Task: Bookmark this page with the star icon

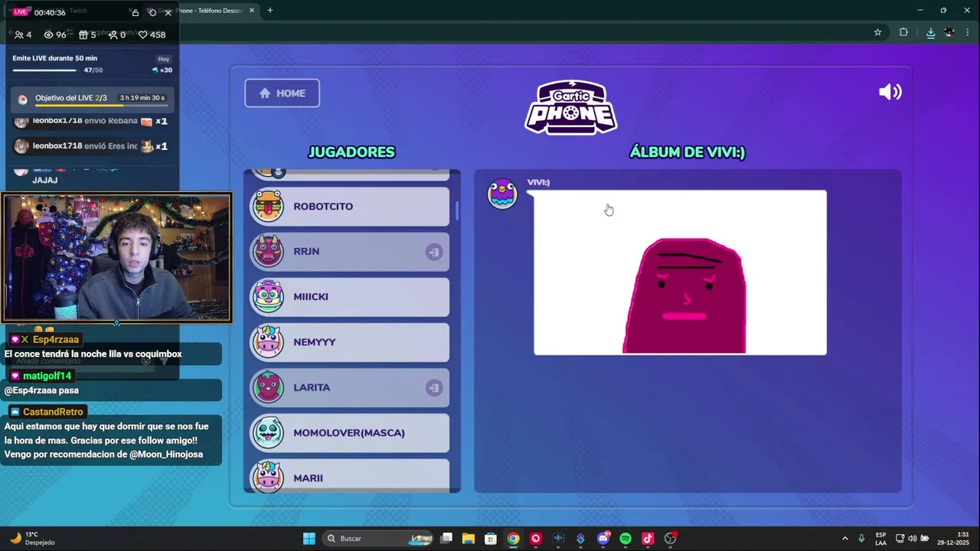Action: pyautogui.click(x=877, y=32)
